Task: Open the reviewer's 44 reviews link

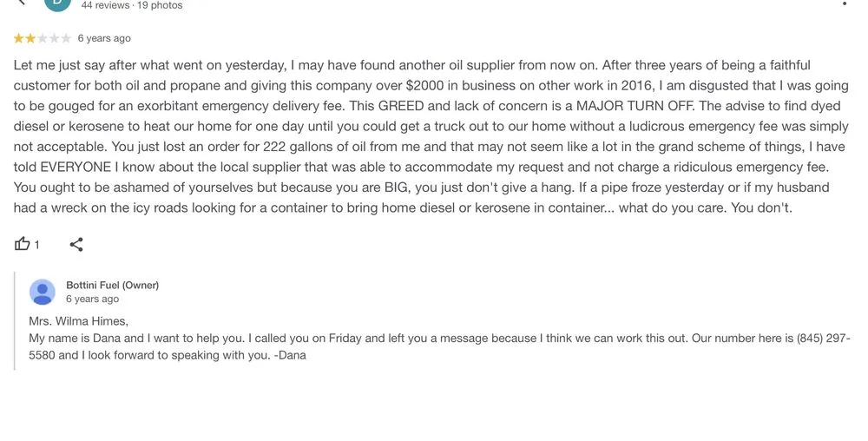Action: 103,5
